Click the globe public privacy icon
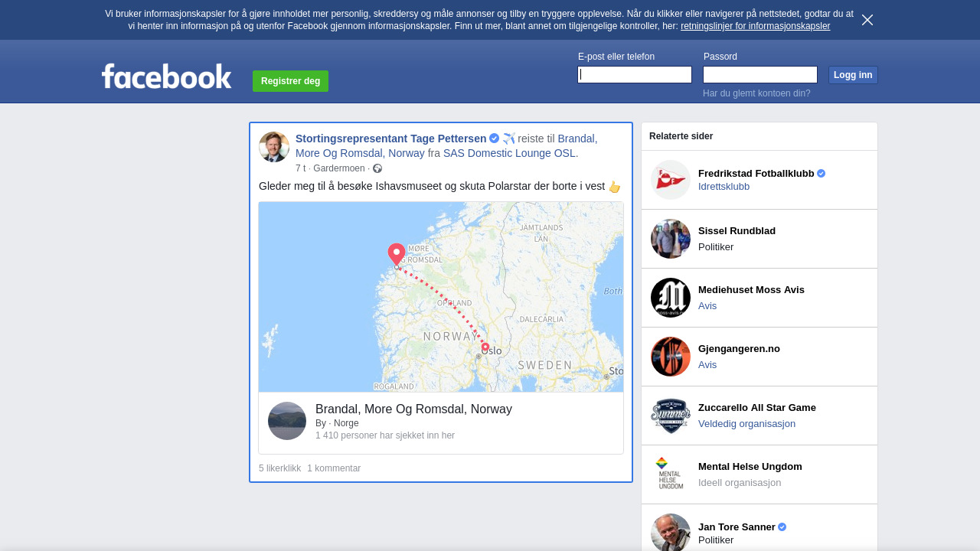The height and width of the screenshot is (551, 980). coord(377,168)
